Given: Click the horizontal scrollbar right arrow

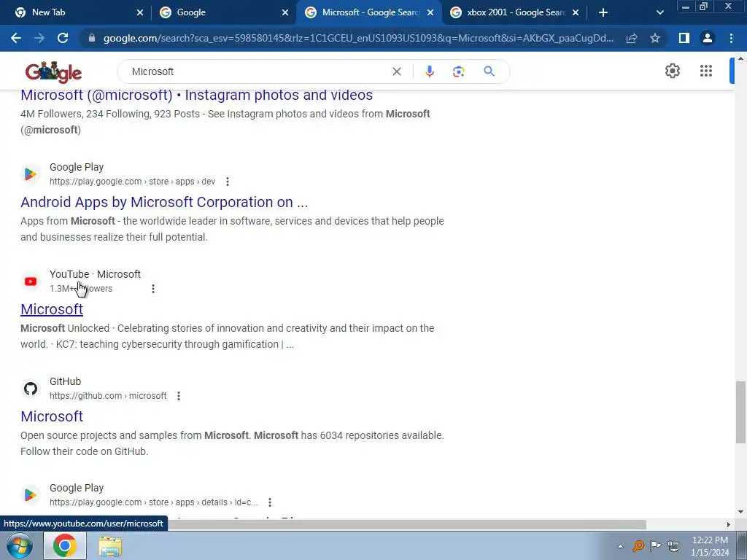Looking at the screenshot, I should click(x=728, y=525).
